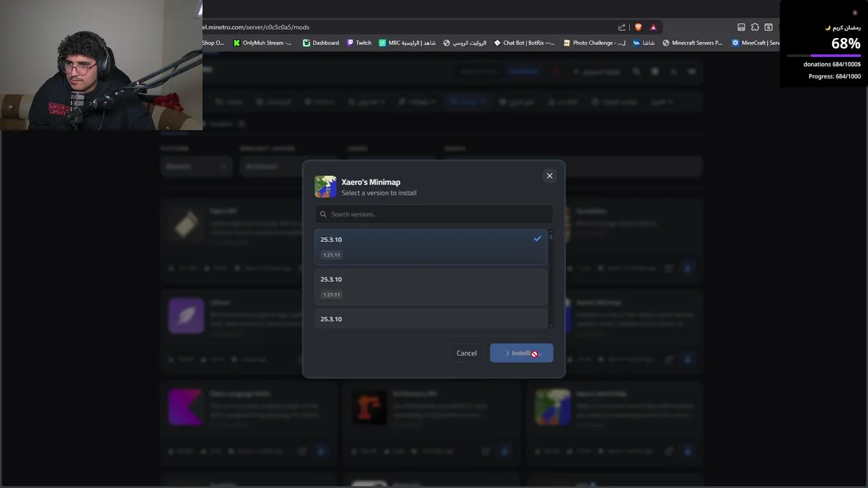Open the Twitch bookmark
The width and height of the screenshot is (868, 488).
coord(359,43)
